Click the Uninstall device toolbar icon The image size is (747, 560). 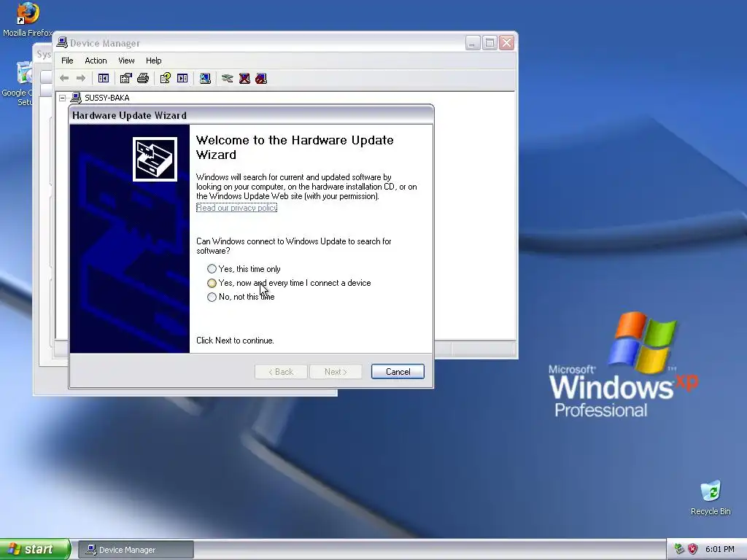pyautogui.click(x=244, y=78)
